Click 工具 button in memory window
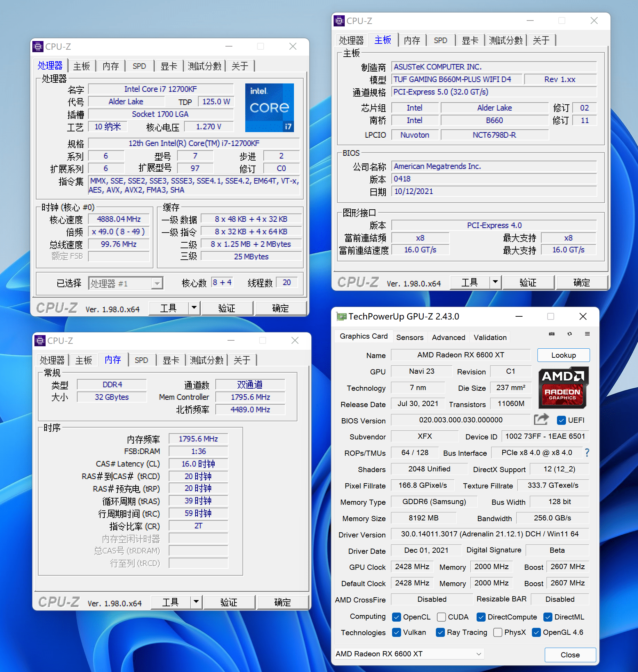The height and width of the screenshot is (672, 638). point(170,602)
